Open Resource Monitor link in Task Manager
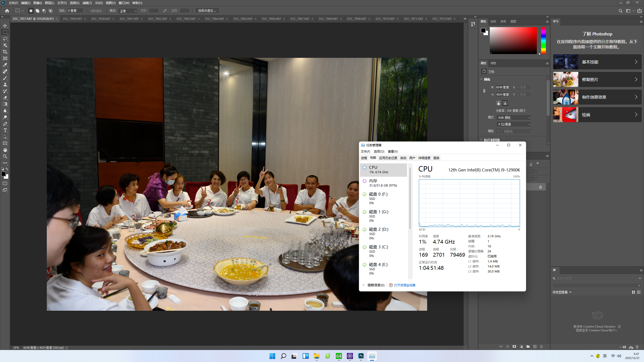Image resolution: width=644 pixels, height=362 pixels. (x=405, y=285)
